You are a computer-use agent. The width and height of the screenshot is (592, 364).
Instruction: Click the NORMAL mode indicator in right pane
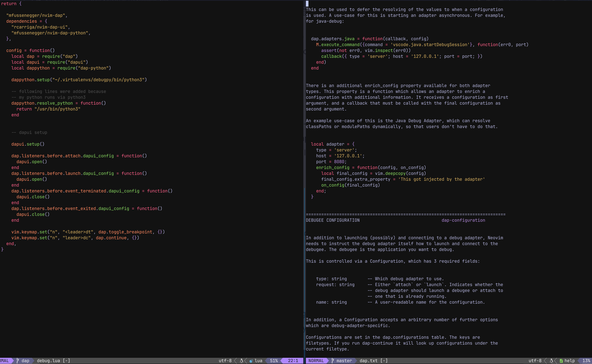point(316,361)
